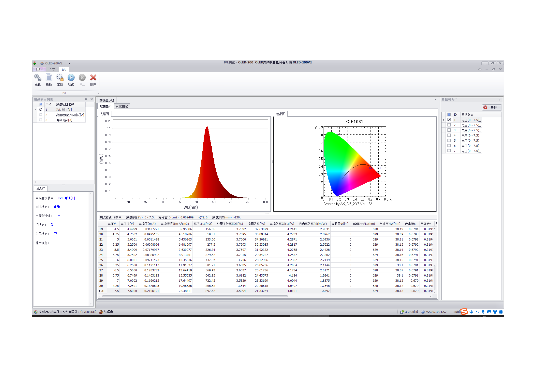The width and height of the screenshot is (540, 380).
Task: Open the document tab list dropdown arrow above charts
Action: tap(435, 100)
